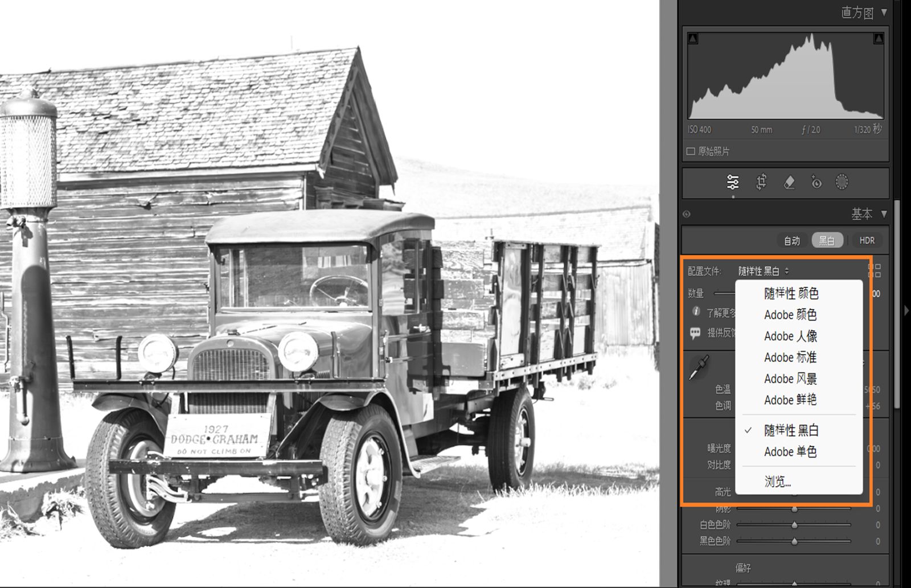911x588 pixels.
Task: Toggle the shadow clipping indicator in histogram
Action: 693,38
